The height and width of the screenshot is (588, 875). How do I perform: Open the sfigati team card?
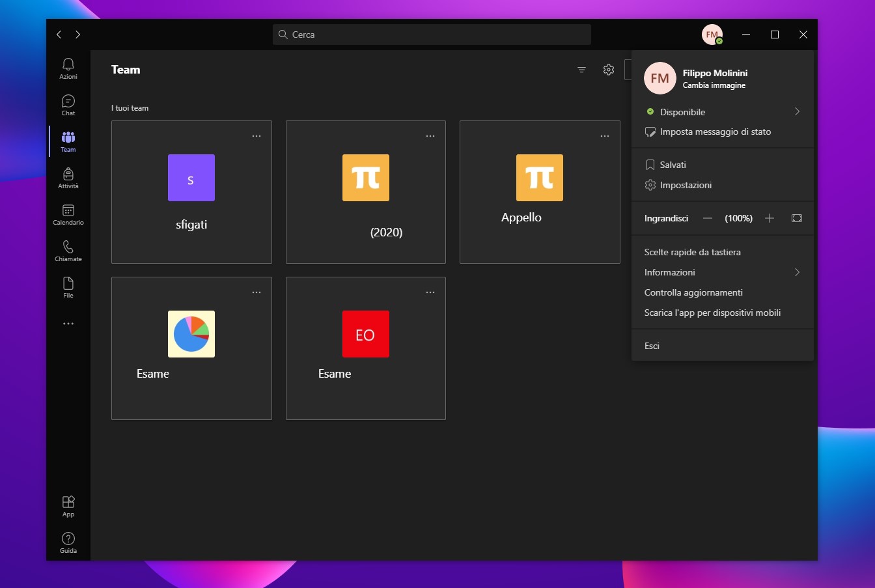[x=191, y=192]
